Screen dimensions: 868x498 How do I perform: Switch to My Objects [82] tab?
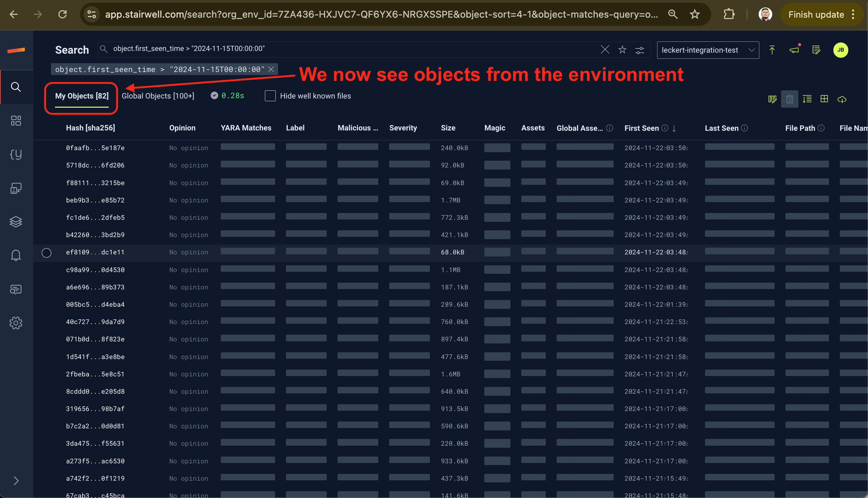tap(82, 96)
